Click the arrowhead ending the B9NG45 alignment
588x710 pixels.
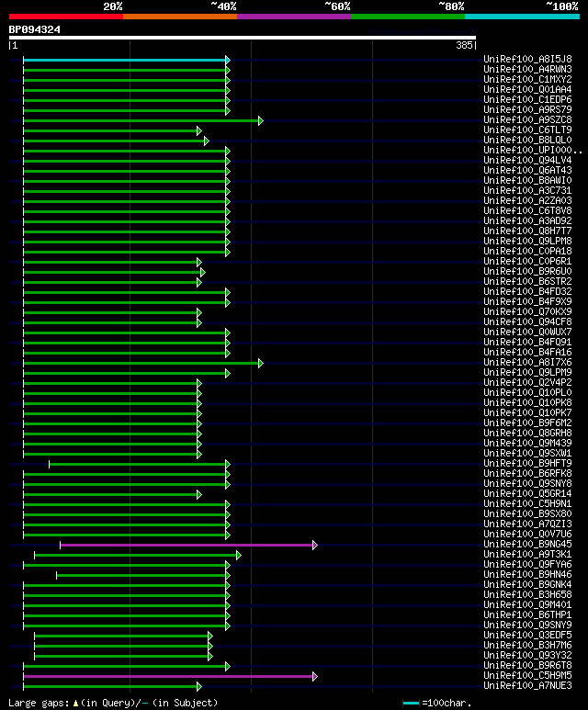[x=315, y=545]
